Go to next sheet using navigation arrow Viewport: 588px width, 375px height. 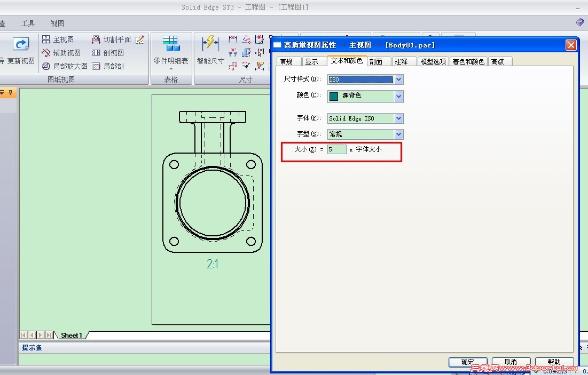(41, 335)
